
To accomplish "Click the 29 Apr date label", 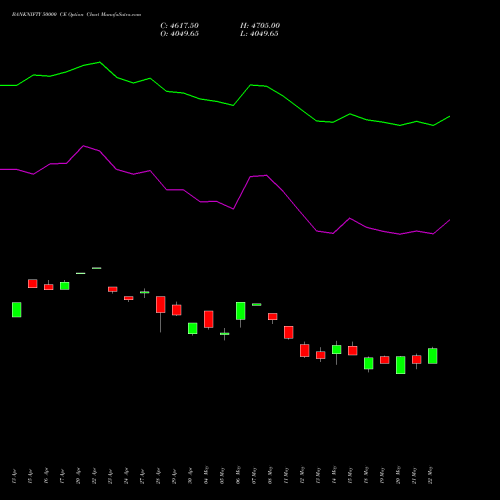I will pyautogui.click(x=174, y=476).
